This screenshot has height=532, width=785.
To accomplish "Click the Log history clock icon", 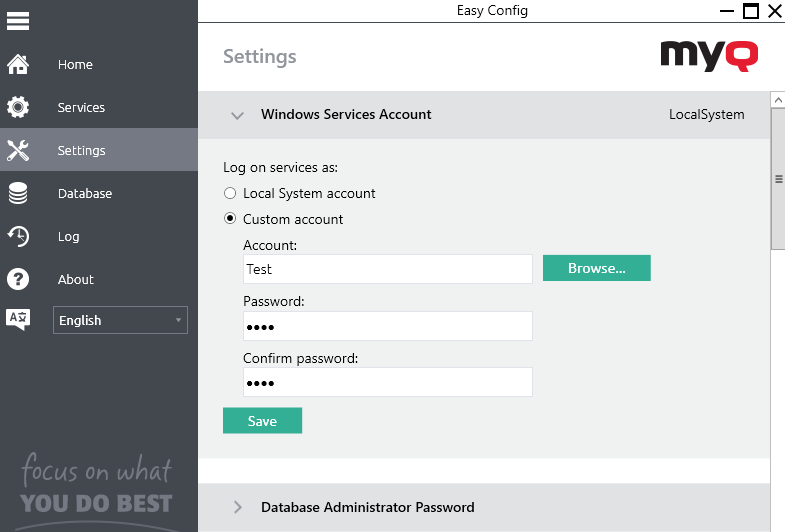I will pos(18,237).
